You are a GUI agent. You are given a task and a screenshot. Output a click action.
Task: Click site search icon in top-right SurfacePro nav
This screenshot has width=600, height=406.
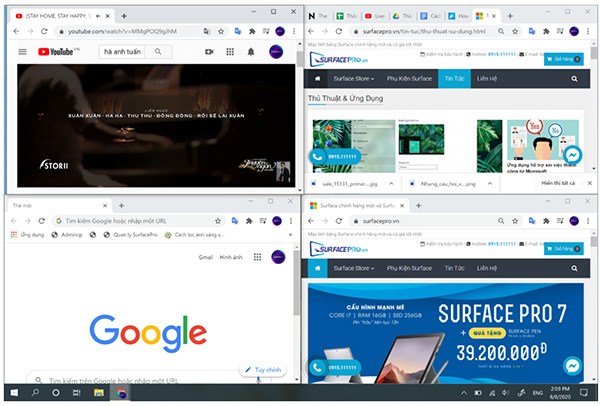click(x=574, y=79)
